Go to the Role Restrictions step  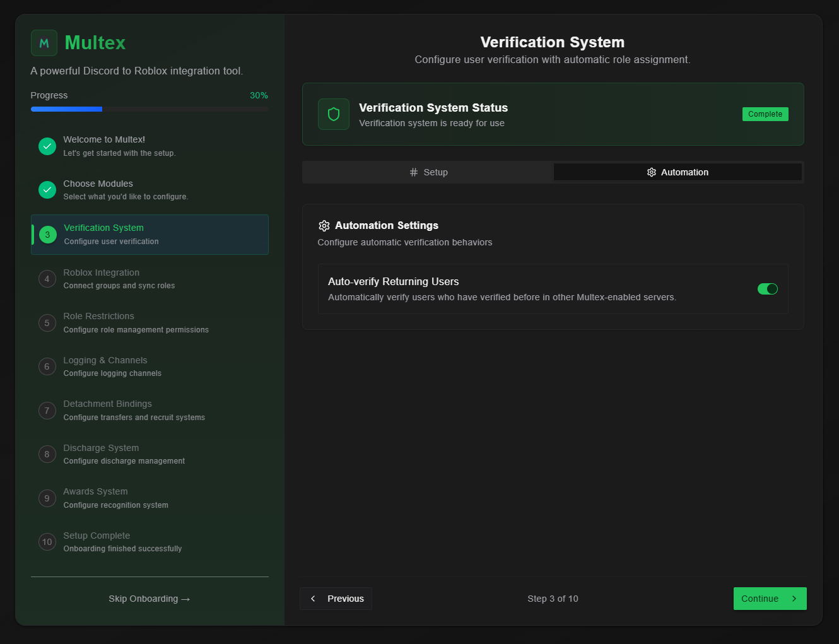pyautogui.click(x=150, y=323)
